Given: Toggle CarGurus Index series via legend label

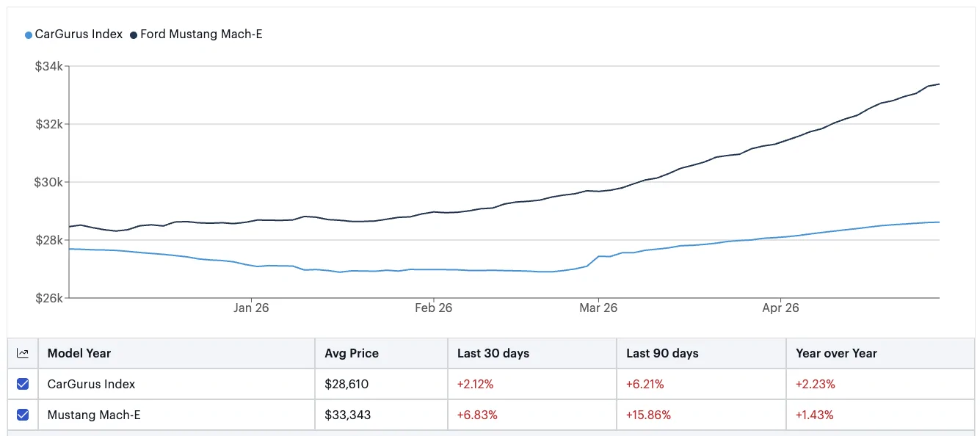Looking at the screenshot, I should click(x=79, y=34).
